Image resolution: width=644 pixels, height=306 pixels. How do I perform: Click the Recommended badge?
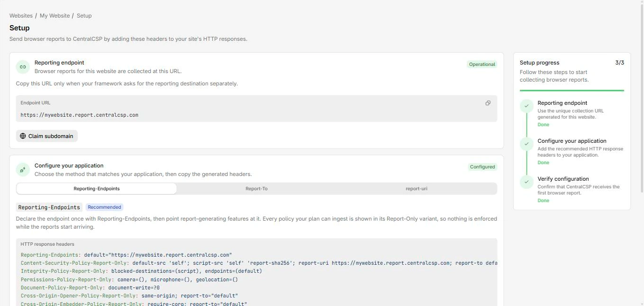[x=104, y=207]
